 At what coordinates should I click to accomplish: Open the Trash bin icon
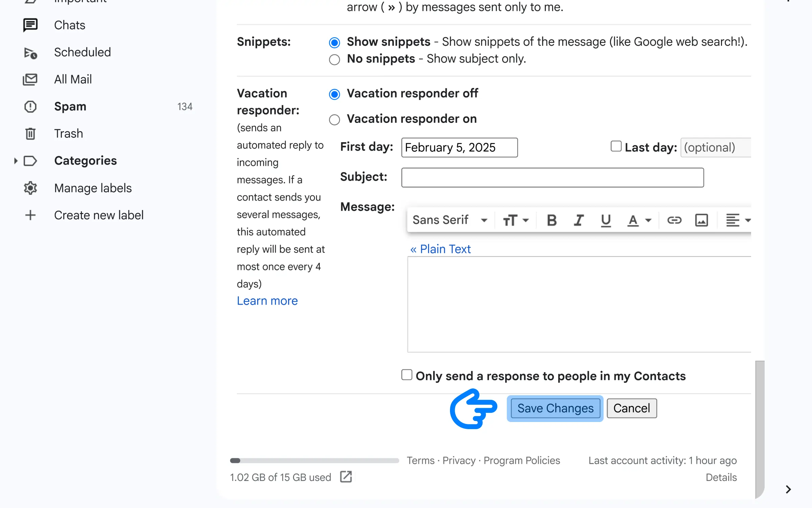point(30,134)
